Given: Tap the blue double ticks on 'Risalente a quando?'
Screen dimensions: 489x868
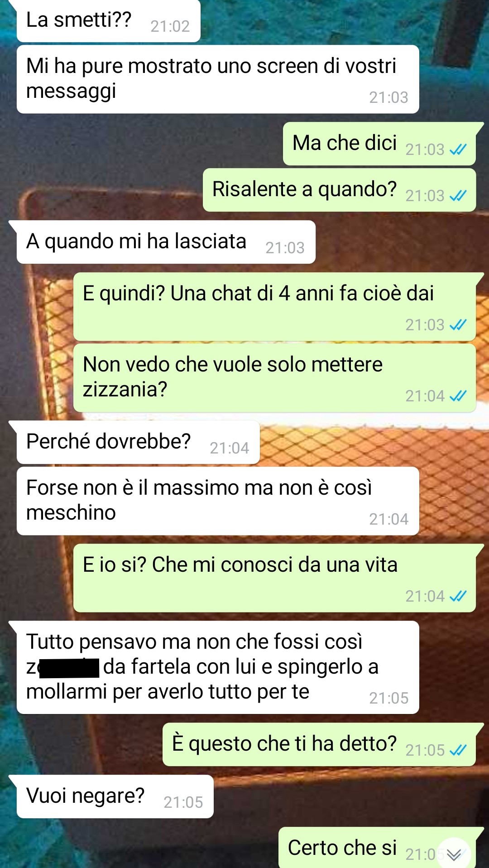Looking at the screenshot, I should pyautogui.click(x=458, y=196).
